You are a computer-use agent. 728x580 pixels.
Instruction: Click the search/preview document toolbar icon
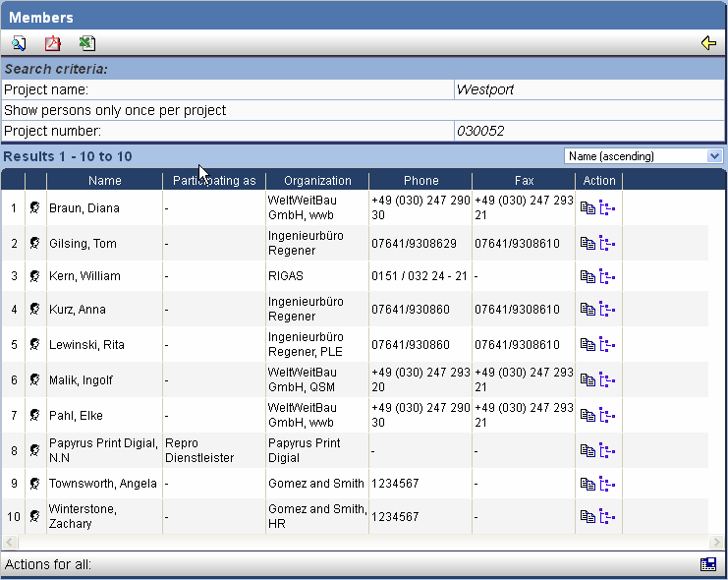pyautogui.click(x=20, y=43)
